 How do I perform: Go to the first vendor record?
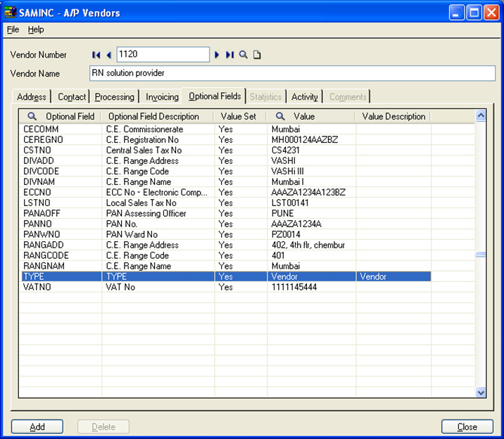click(96, 55)
